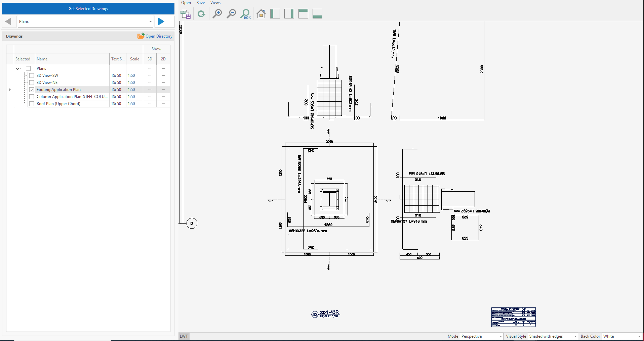Check the 3D View-SW drawing

pos(31,75)
